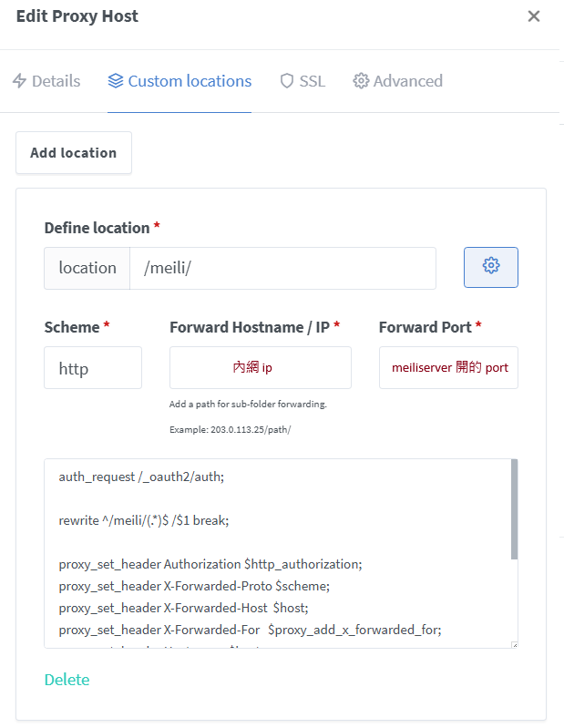The image size is (564, 728).
Task: Focus the Scheme field containing http
Action: point(93,368)
